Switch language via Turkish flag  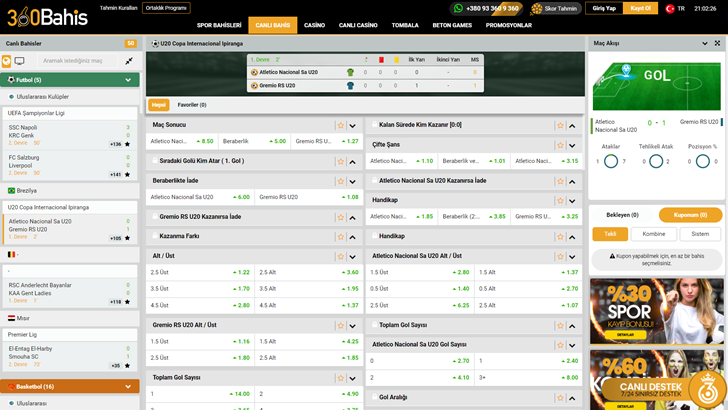tap(670, 8)
